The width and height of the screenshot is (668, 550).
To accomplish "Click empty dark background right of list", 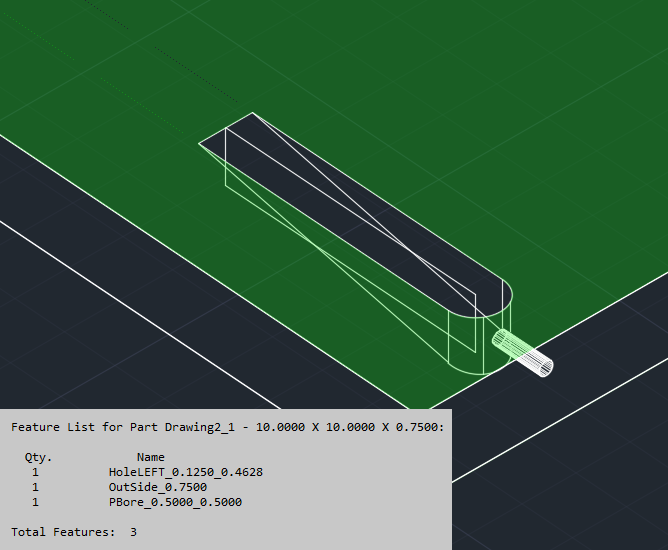I will (x=560, y=490).
